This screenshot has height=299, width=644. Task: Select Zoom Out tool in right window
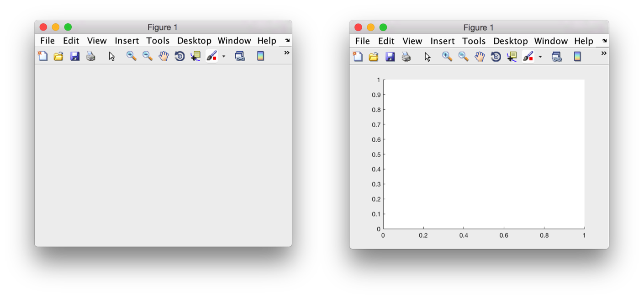pos(463,57)
